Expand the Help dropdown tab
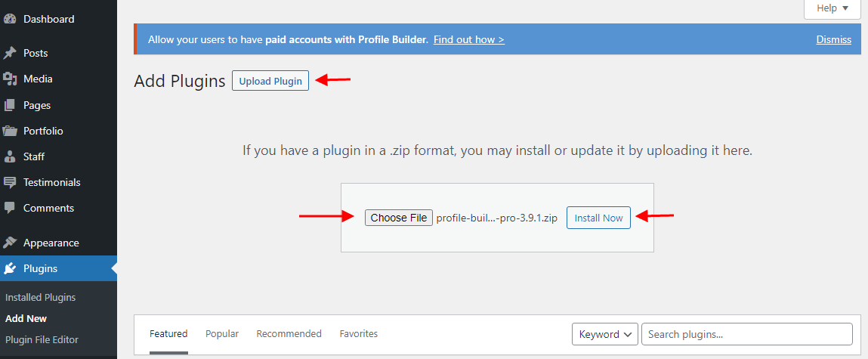 832,8
